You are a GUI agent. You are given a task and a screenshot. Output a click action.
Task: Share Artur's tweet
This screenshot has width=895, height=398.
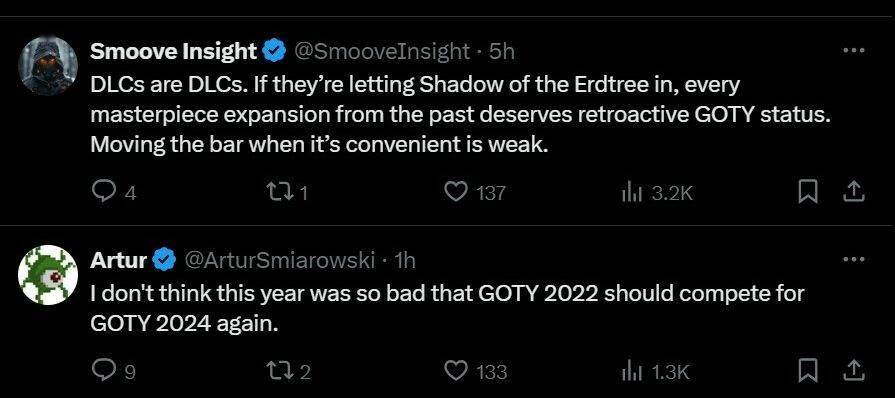coord(854,372)
